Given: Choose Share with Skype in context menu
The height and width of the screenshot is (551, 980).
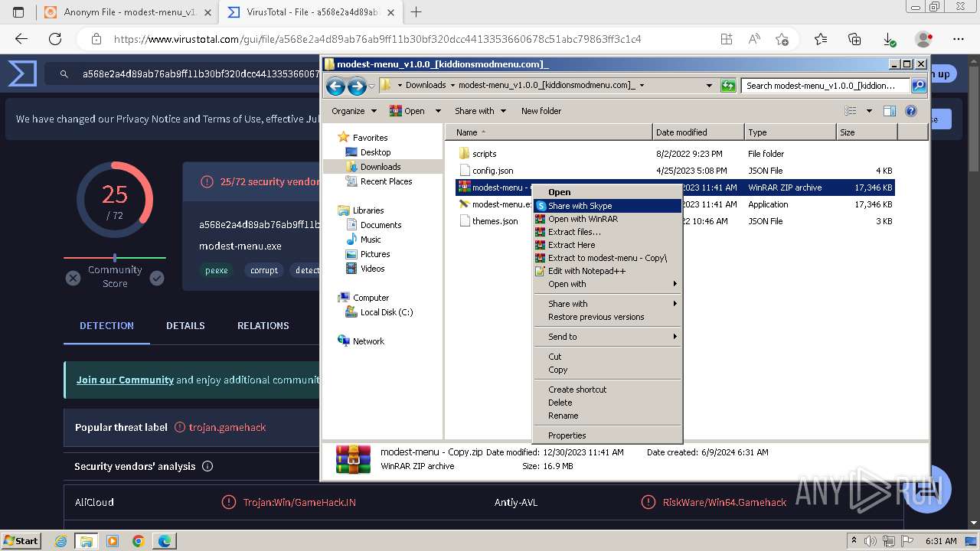Looking at the screenshot, I should [607, 206].
